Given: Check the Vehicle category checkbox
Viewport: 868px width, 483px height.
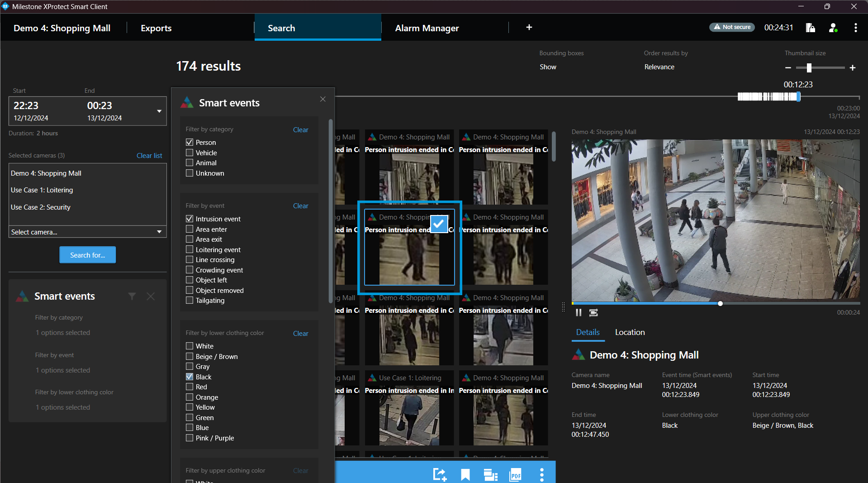Looking at the screenshot, I should pos(190,153).
